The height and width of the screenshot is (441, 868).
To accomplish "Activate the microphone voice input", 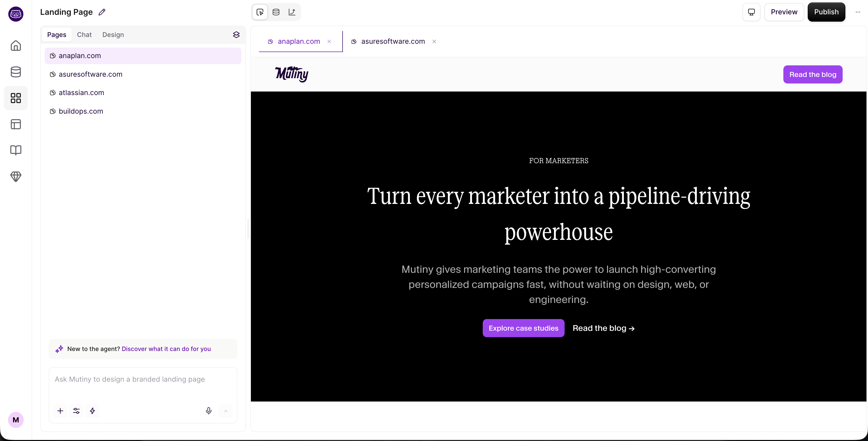I will tap(209, 411).
